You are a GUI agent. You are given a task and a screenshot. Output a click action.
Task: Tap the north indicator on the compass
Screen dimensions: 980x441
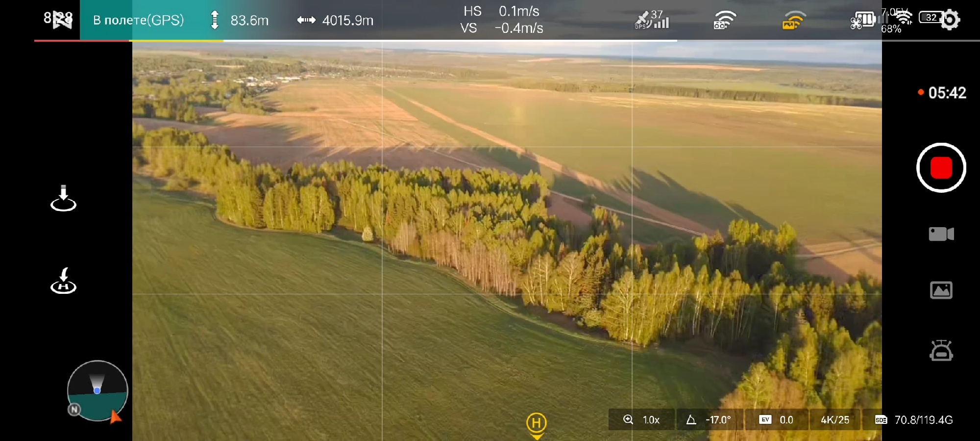coord(74,409)
